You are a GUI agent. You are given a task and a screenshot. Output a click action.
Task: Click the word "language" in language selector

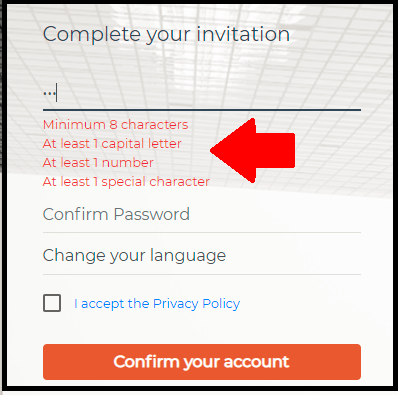pos(188,256)
